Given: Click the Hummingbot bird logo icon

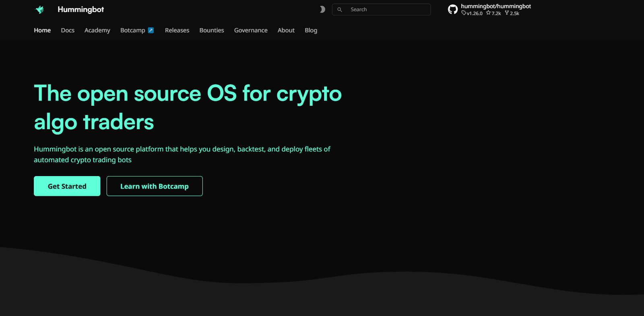Looking at the screenshot, I should coord(40,10).
